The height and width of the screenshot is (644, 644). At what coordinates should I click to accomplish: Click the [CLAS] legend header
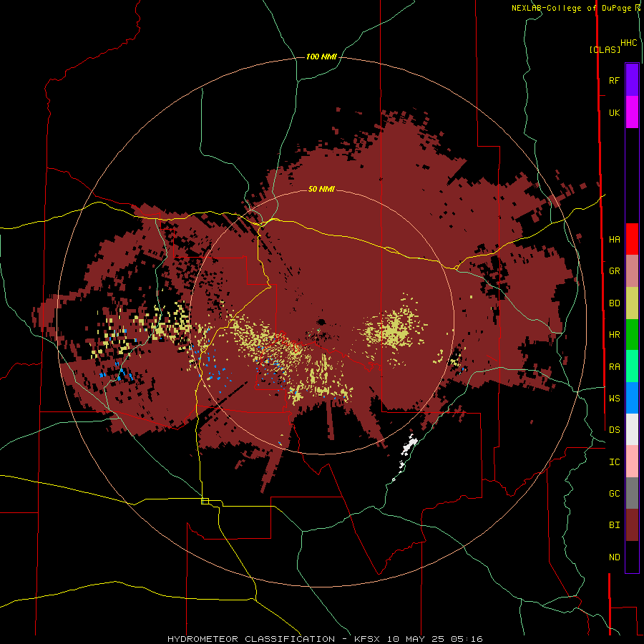[x=605, y=49]
